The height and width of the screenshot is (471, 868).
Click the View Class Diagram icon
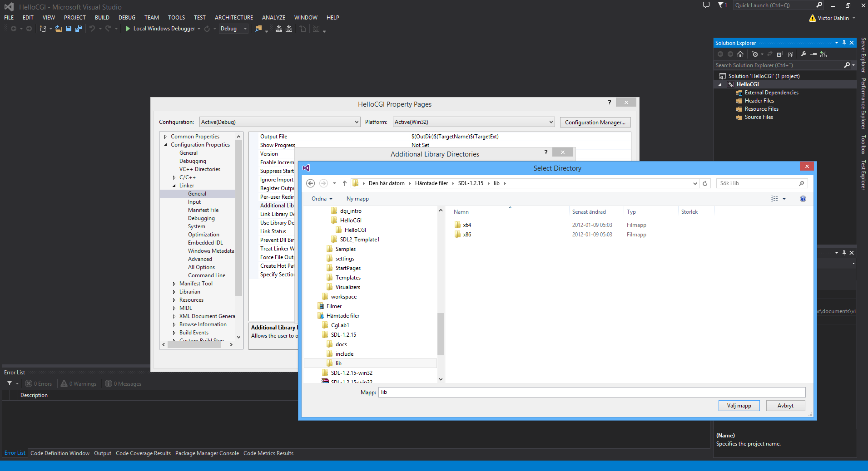click(823, 54)
